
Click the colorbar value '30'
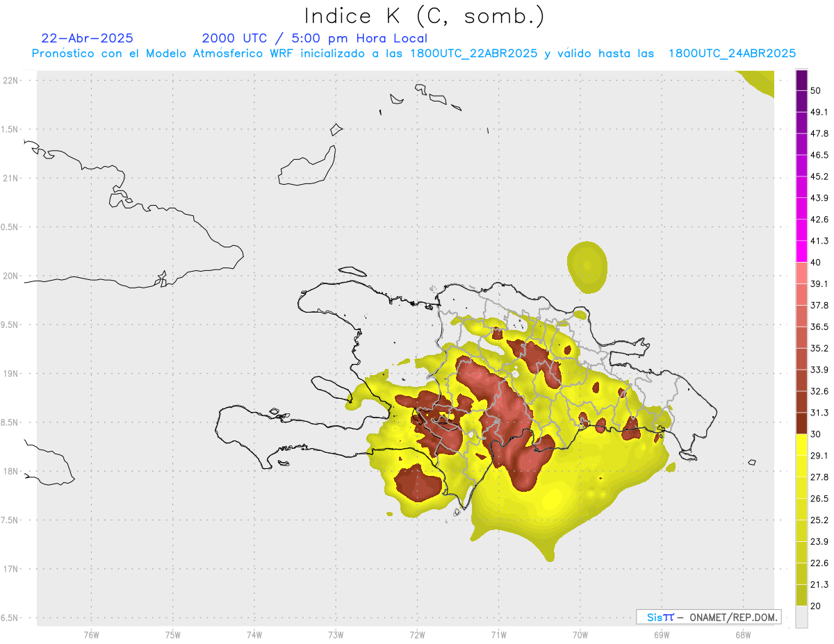816,434
